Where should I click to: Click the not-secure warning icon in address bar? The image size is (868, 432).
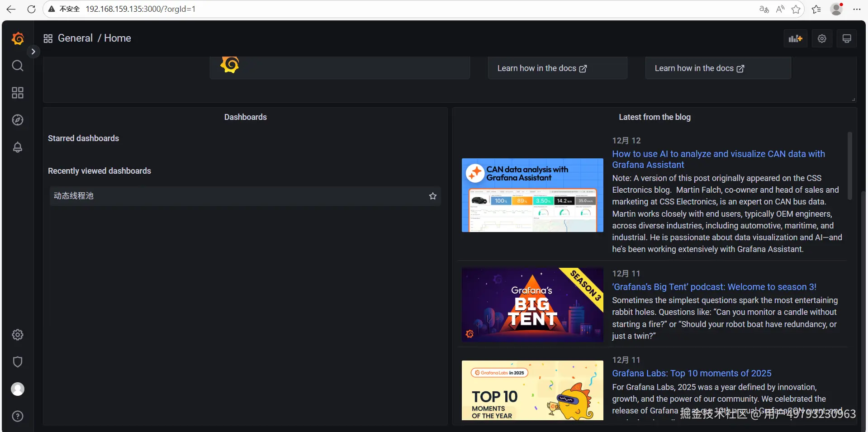[52, 9]
